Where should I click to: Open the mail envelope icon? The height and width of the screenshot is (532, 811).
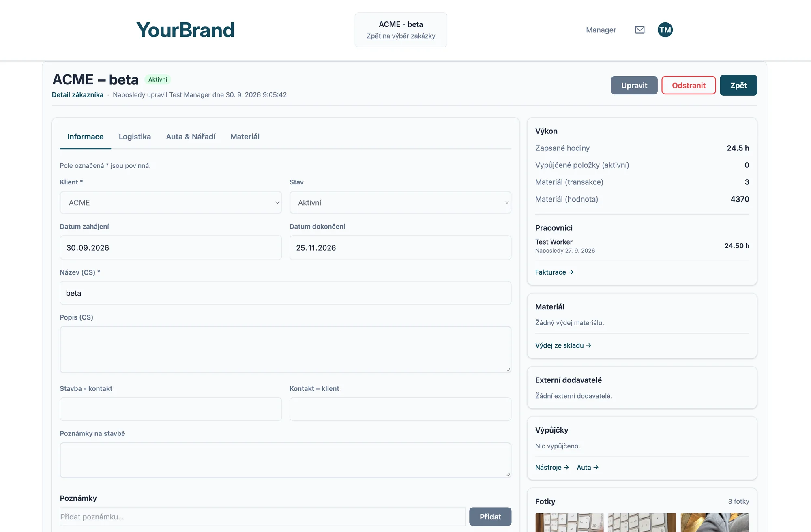639,30
